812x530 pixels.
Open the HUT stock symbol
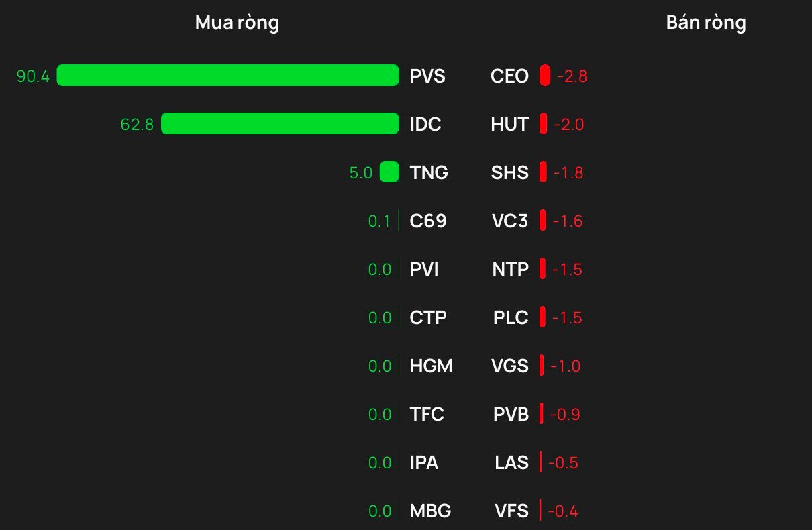click(x=509, y=124)
